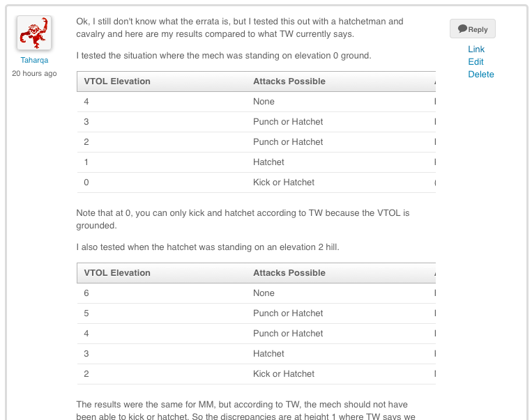532x420 pixels.
Task: Edit this forum post
Action: pyautogui.click(x=476, y=62)
